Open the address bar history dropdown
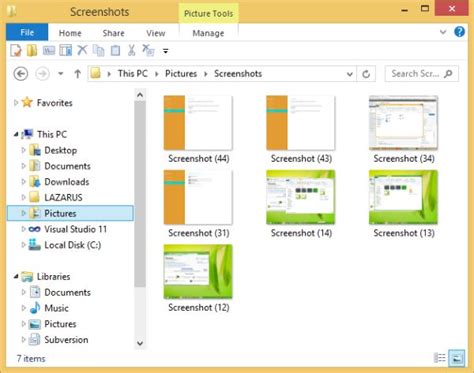The height and width of the screenshot is (373, 474). point(349,74)
